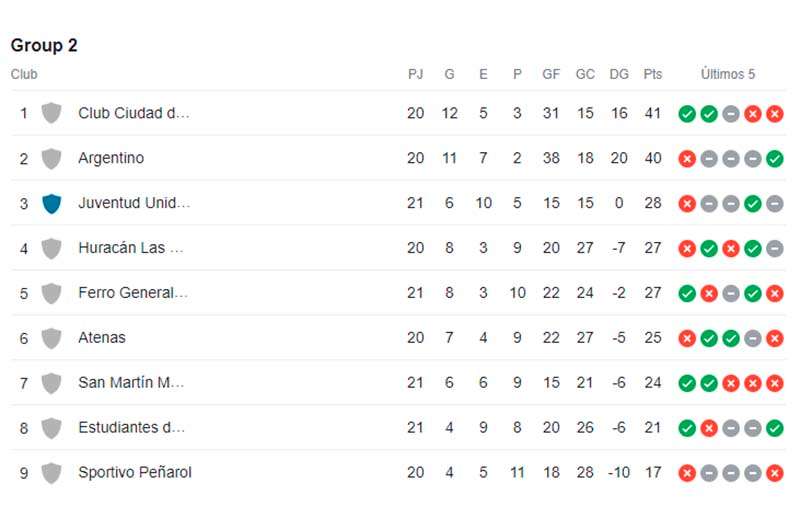This screenshot has width=800, height=530.
Task: Click the Group 2 heading
Action: point(44,45)
